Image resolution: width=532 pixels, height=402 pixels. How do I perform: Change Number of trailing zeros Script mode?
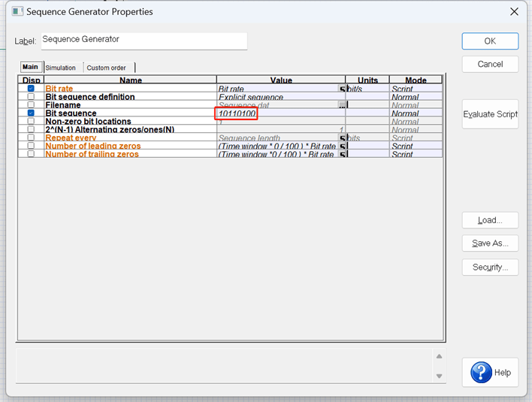[416, 154]
